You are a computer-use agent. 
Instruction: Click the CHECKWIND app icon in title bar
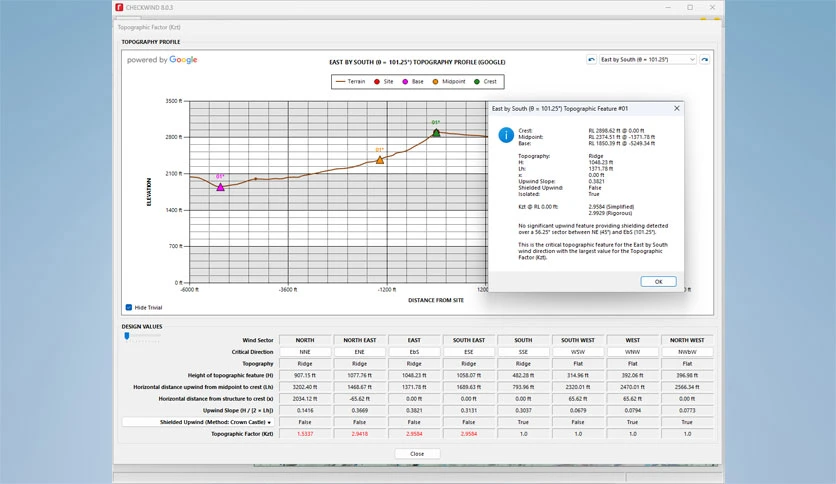pos(119,7)
